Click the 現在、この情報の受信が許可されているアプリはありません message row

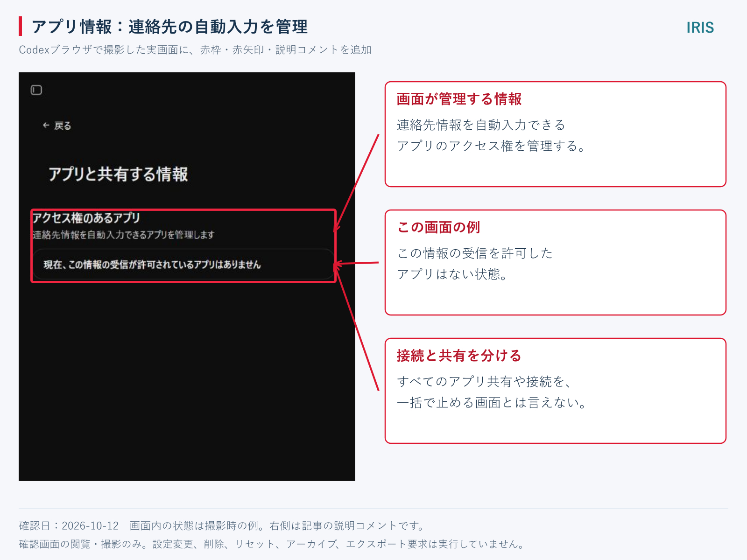click(x=183, y=265)
